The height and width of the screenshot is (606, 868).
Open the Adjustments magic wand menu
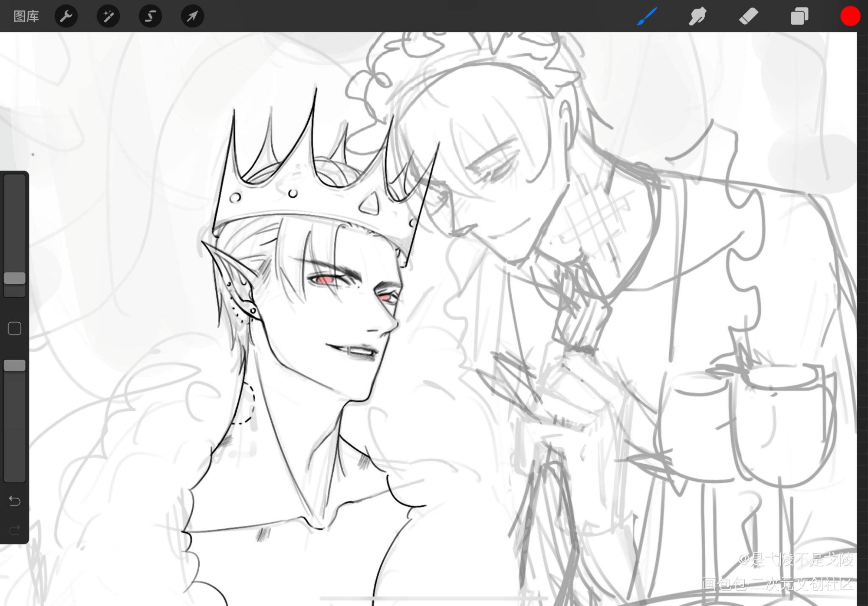[108, 16]
